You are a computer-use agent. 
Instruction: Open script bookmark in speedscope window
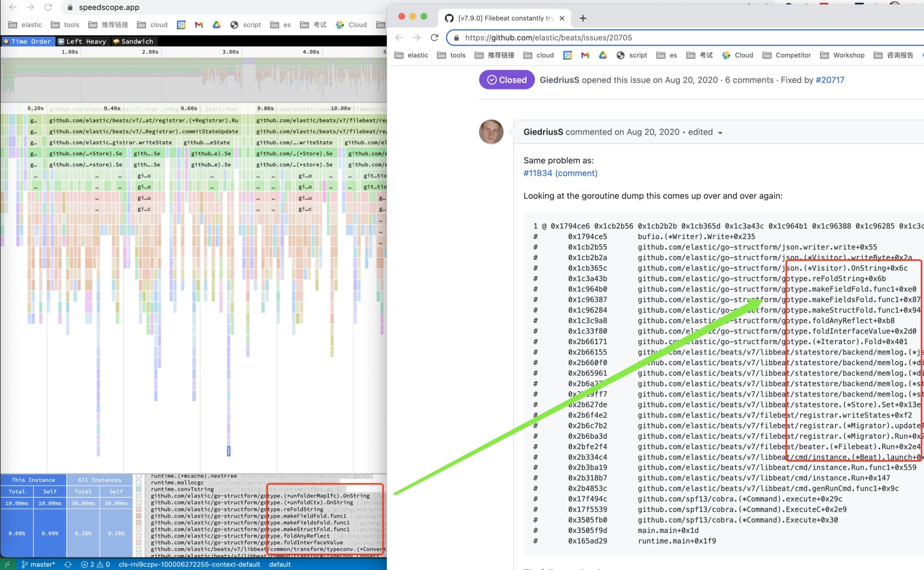click(246, 25)
